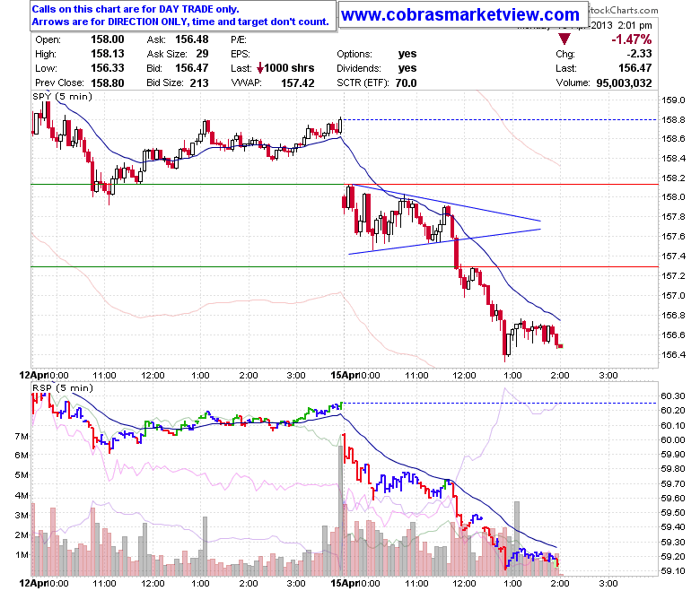Click the High value 158.13
Screen dimensions: 700x591
click(x=107, y=54)
